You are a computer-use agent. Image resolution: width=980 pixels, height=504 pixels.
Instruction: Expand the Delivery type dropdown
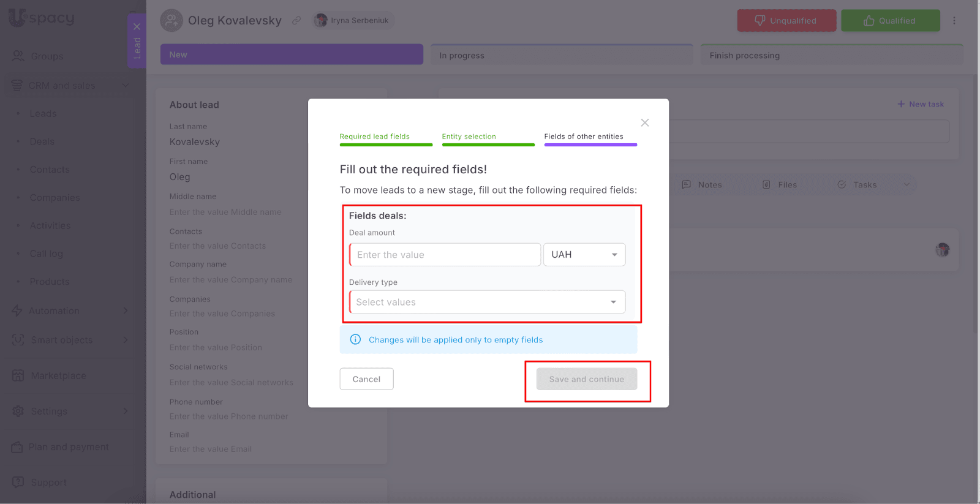[613, 302]
